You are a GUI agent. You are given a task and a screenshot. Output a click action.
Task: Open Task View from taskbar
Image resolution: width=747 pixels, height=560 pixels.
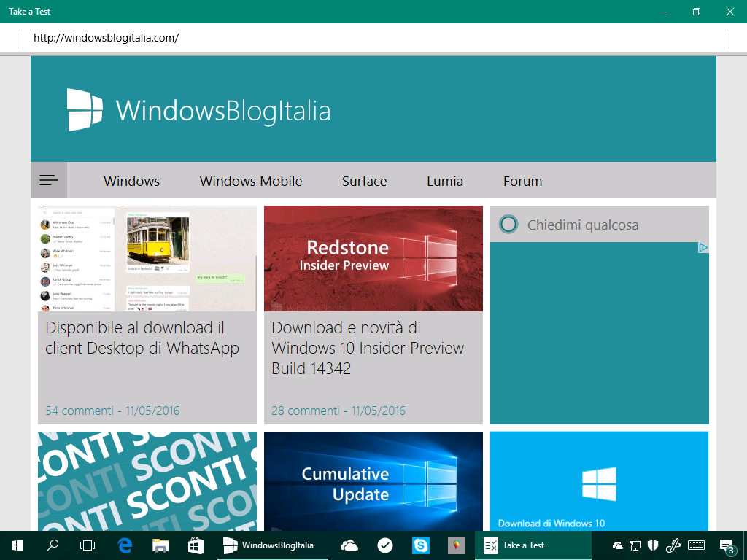[x=88, y=545]
